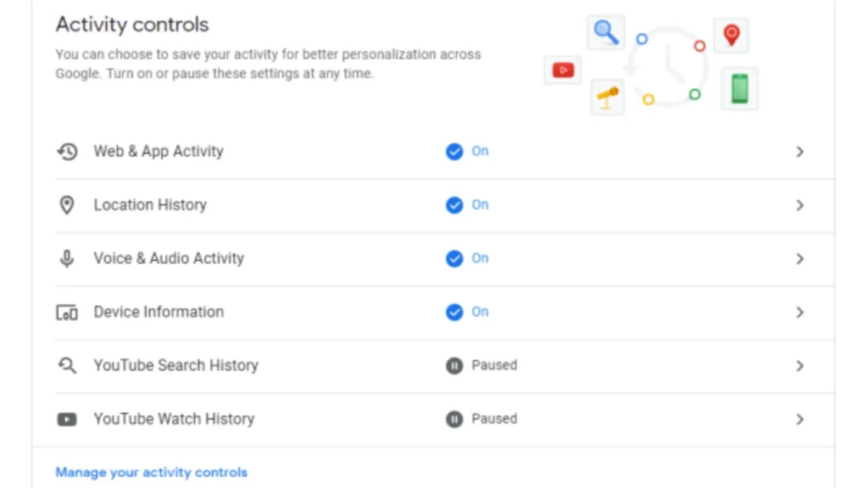The width and height of the screenshot is (868, 488).
Task: Toggle Web & App Activity off
Action: coord(455,152)
